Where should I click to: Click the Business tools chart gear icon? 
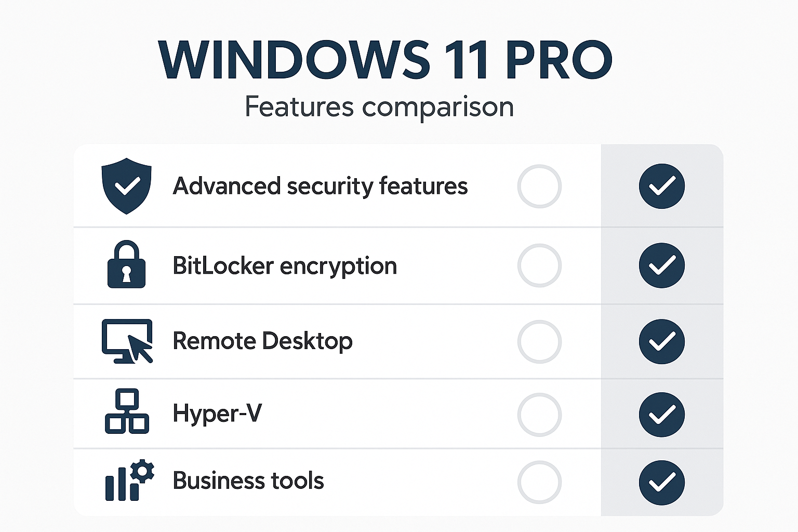point(129,481)
